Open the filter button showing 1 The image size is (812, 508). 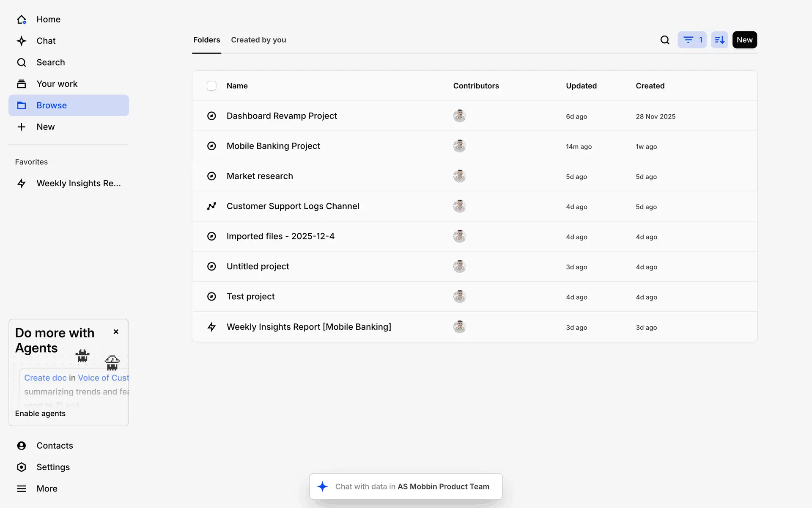[692, 40]
